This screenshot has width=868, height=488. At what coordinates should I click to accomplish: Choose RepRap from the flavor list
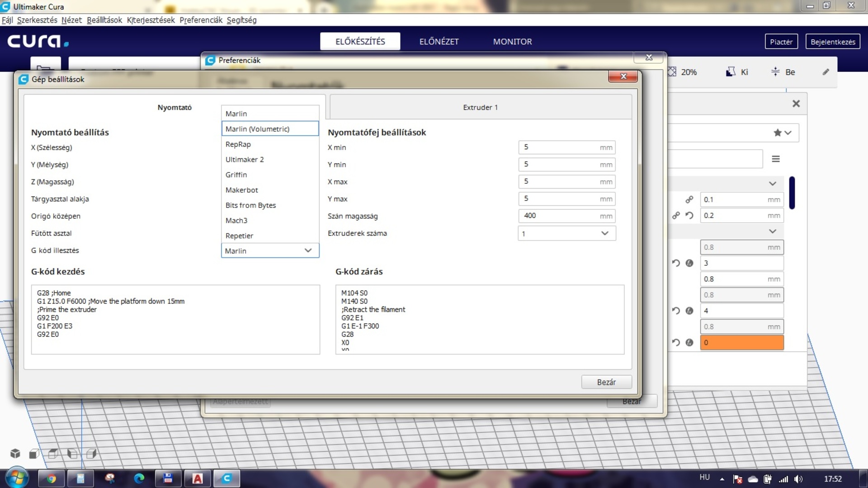point(270,144)
